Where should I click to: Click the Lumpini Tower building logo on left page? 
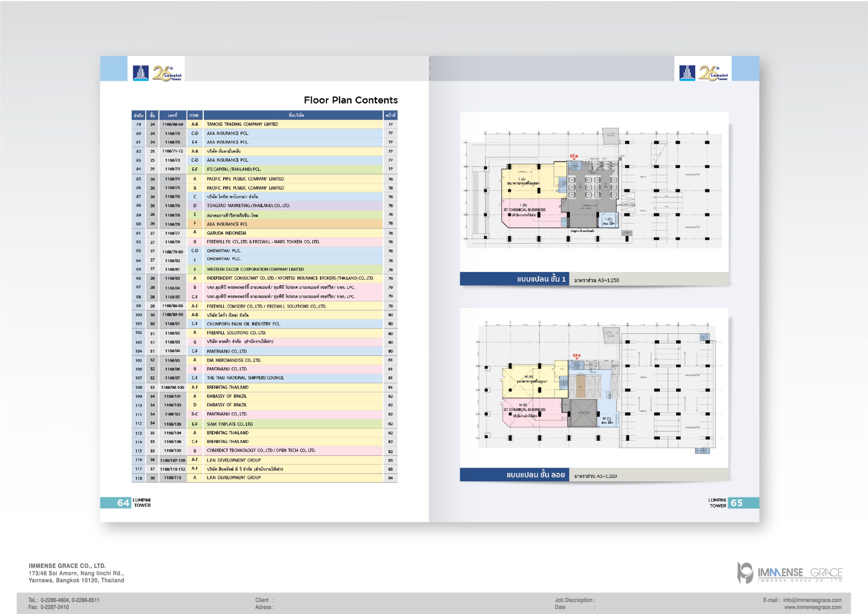140,73
